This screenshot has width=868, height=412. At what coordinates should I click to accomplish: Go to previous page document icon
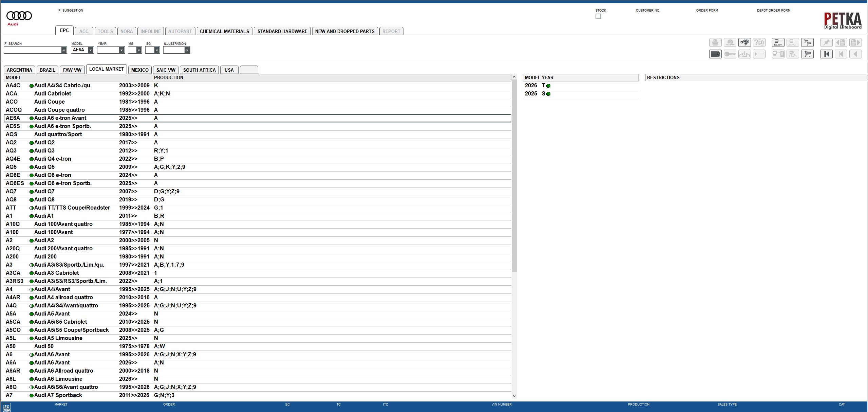[841, 42]
